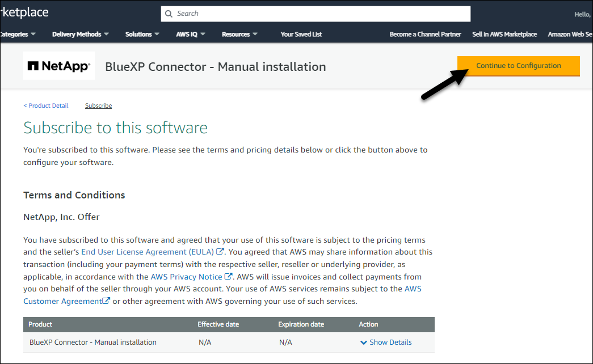This screenshot has width=593, height=364.
Task: Open the Solutions dropdown menu
Action: coord(142,34)
